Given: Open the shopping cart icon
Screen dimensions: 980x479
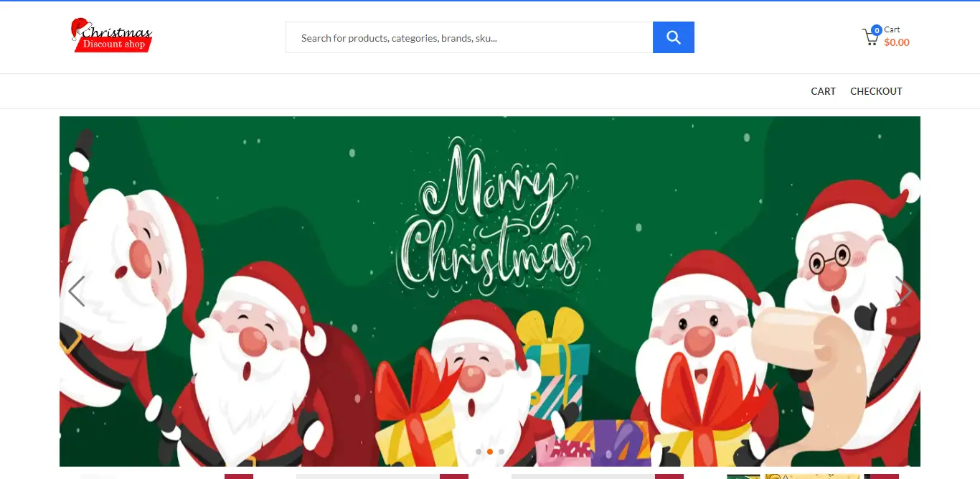Looking at the screenshot, I should (x=870, y=38).
